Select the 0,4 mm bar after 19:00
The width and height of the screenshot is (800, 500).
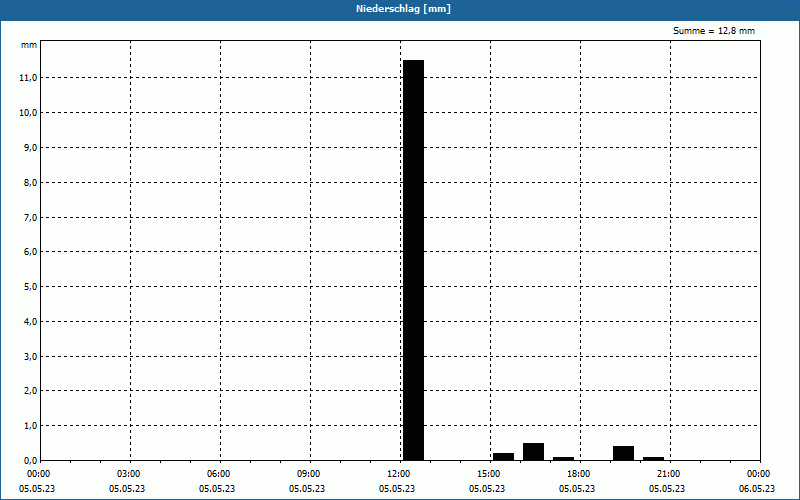click(623, 453)
